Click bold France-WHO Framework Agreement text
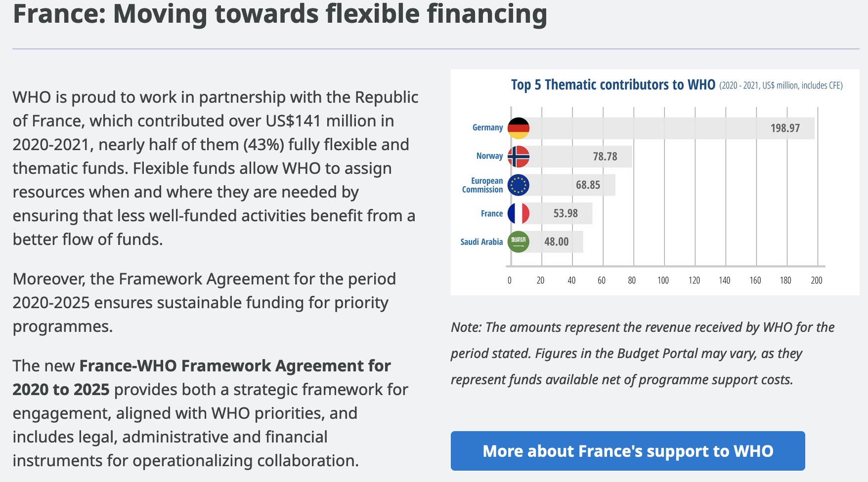 point(235,366)
